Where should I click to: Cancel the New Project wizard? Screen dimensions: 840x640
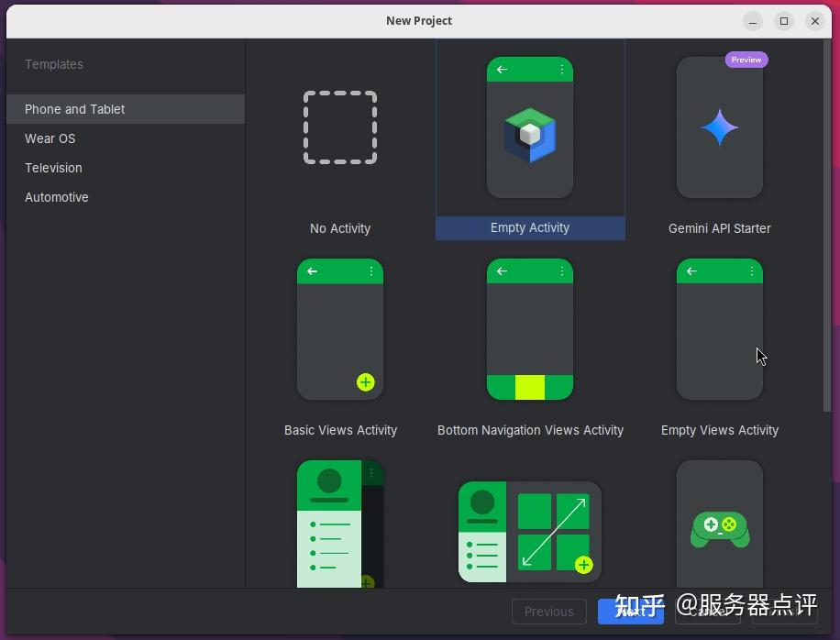(706, 612)
